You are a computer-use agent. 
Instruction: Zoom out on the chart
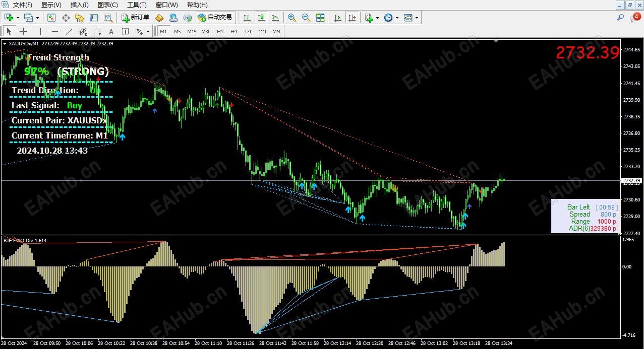pyautogui.click(x=306, y=18)
